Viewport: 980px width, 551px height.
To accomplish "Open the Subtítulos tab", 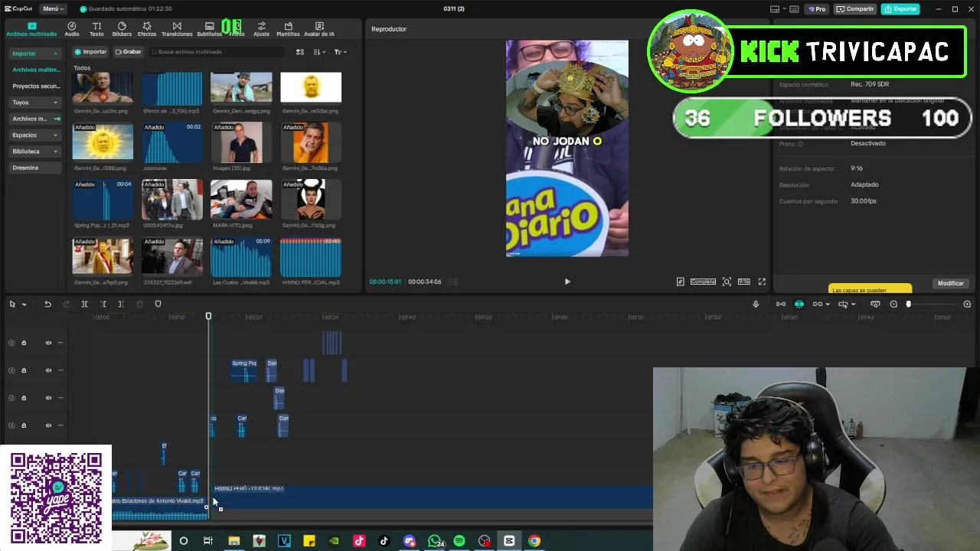I will 209,29.
